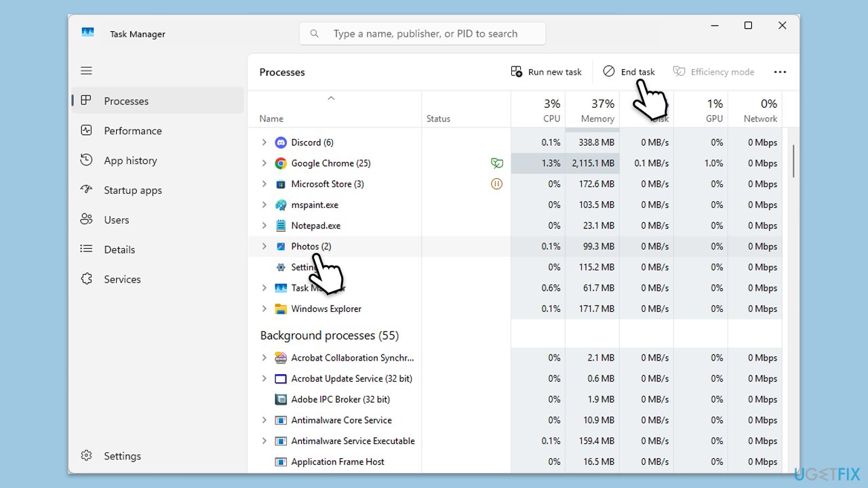Open Task Manager Settings
This screenshot has width=868, height=488.
(157, 456)
